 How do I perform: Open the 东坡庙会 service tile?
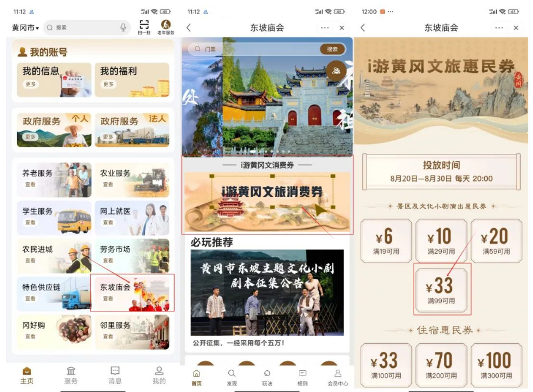pyautogui.click(x=132, y=293)
